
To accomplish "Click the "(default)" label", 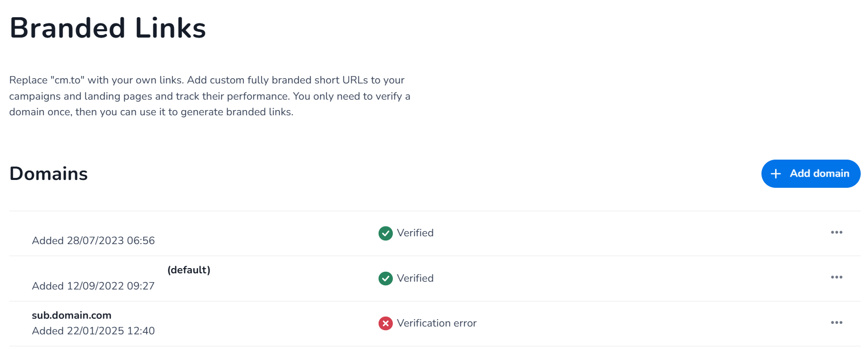I will coord(189,270).
